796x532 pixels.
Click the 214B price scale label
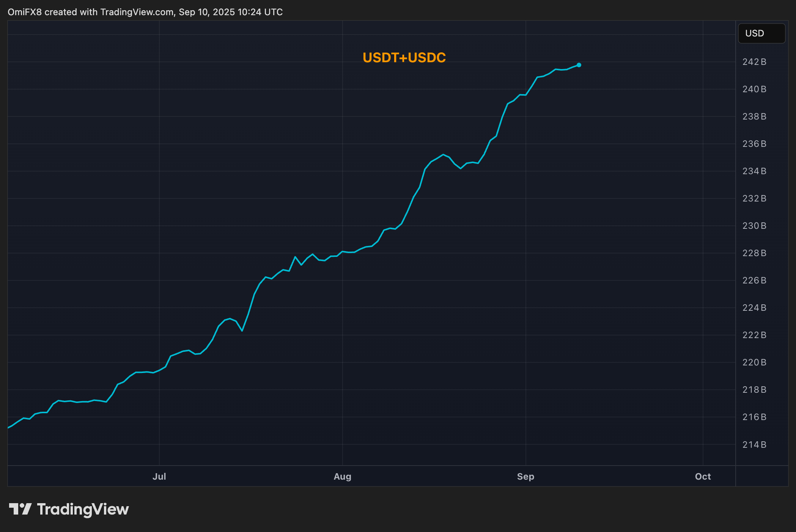[754, 444]
